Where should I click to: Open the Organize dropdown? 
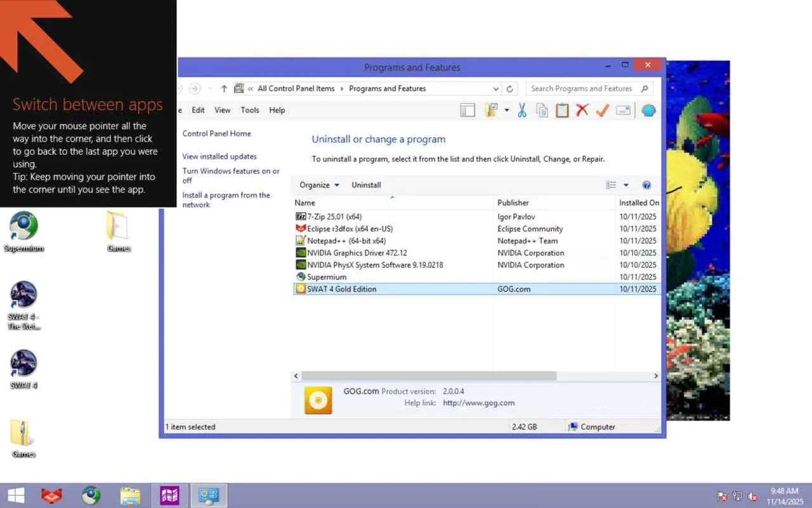pyautogui.click(x=319, y=185)
